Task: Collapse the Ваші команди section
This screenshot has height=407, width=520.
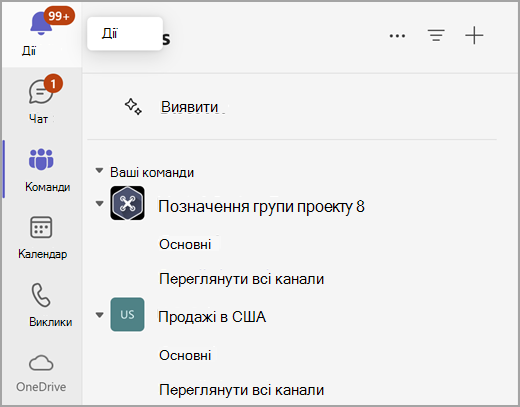Action: pos(99,171)
